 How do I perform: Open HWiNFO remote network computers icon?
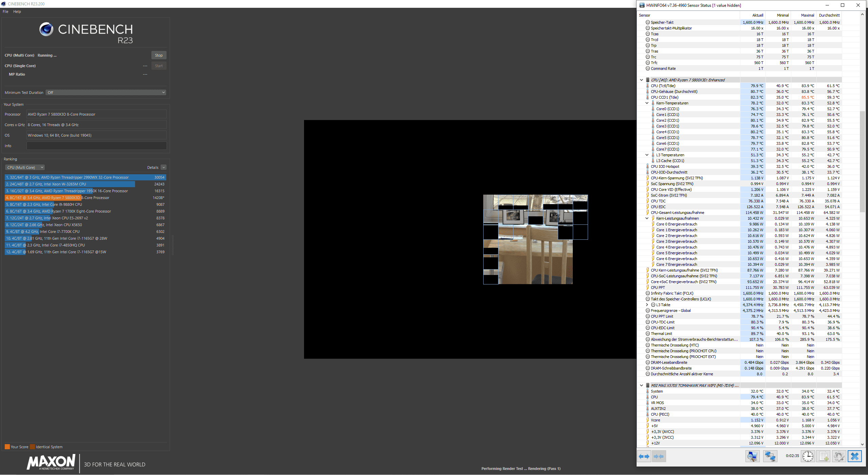coord(770,456)
